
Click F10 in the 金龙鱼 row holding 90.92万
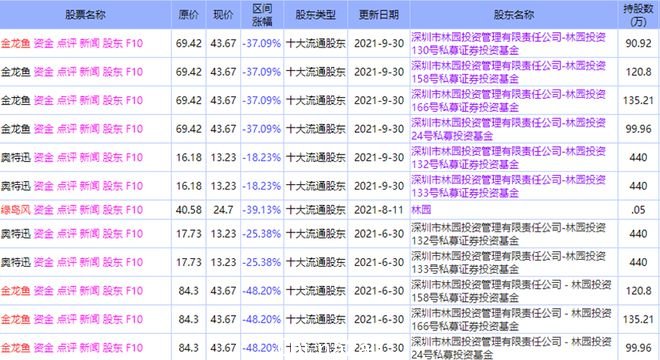pyautogui.click(x=134, y=43)
